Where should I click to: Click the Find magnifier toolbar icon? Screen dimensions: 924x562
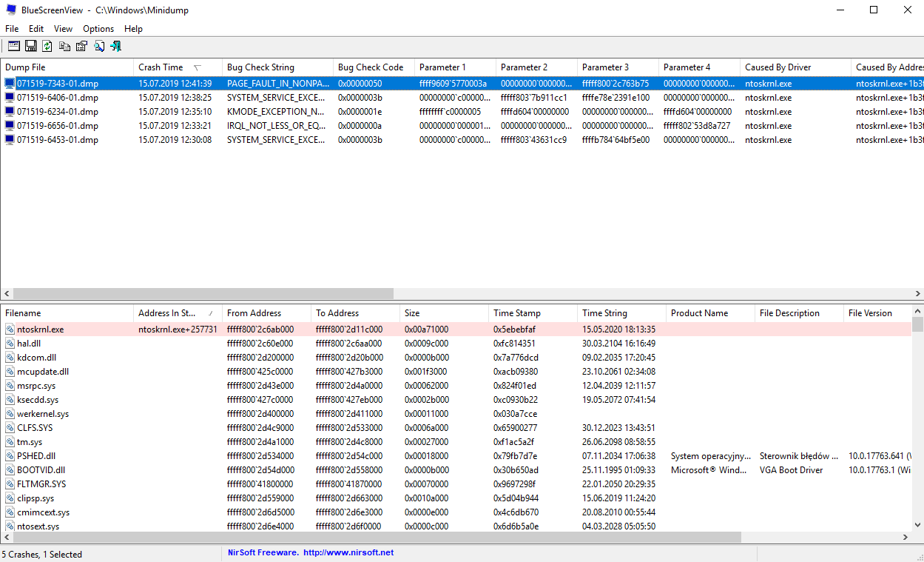point(98,46)
